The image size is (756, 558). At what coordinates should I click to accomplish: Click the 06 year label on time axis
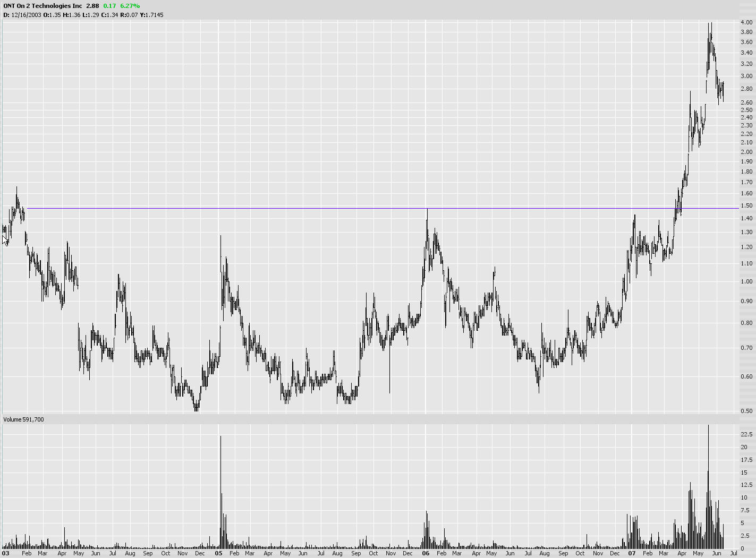426,553
